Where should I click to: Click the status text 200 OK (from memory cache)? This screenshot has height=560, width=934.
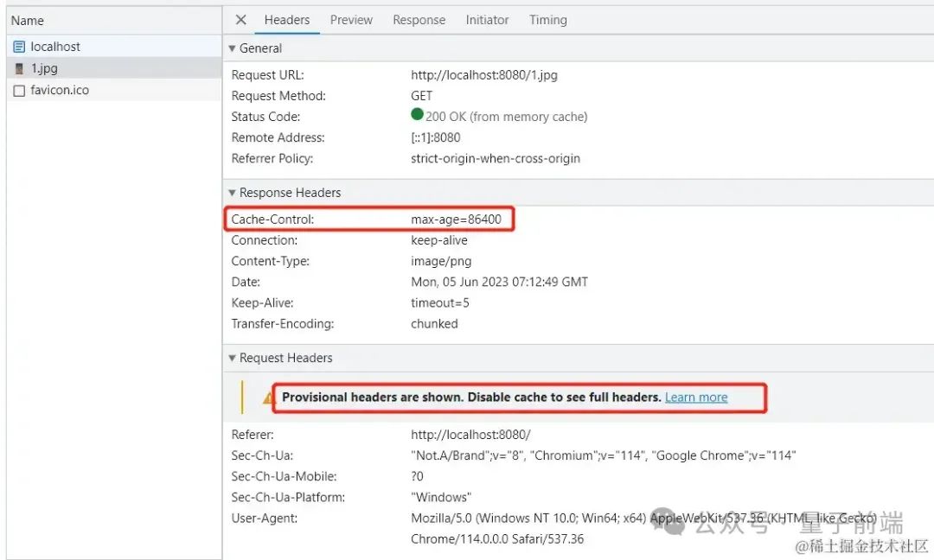click(x=506, y=117)
